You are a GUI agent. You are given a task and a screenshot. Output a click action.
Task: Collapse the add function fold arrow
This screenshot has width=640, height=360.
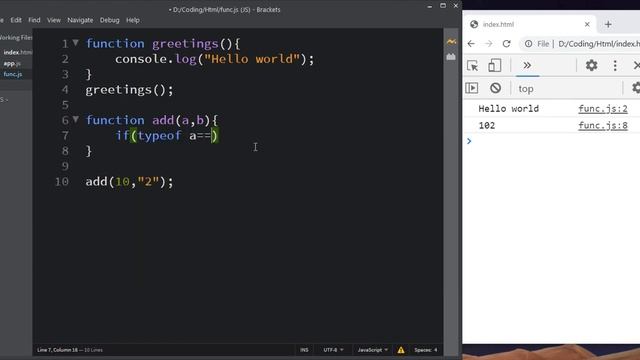tap(76, 119)
